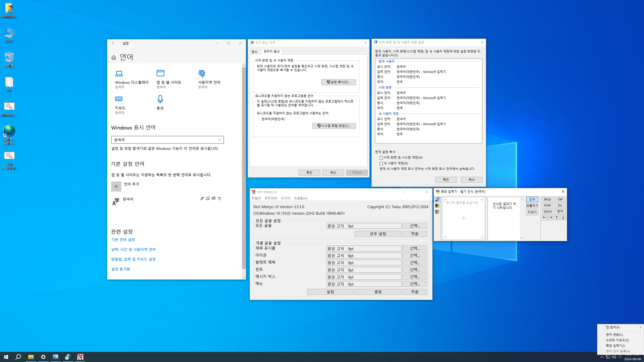This screenshot has height=362, width=644.
Task: Open the 키보드 (keyboard) settings icon
Action: click(x=119, y=99)
